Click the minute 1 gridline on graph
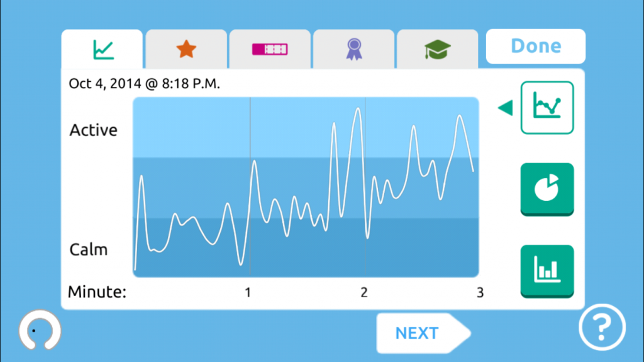644x362 pixels. click(250, 187)
